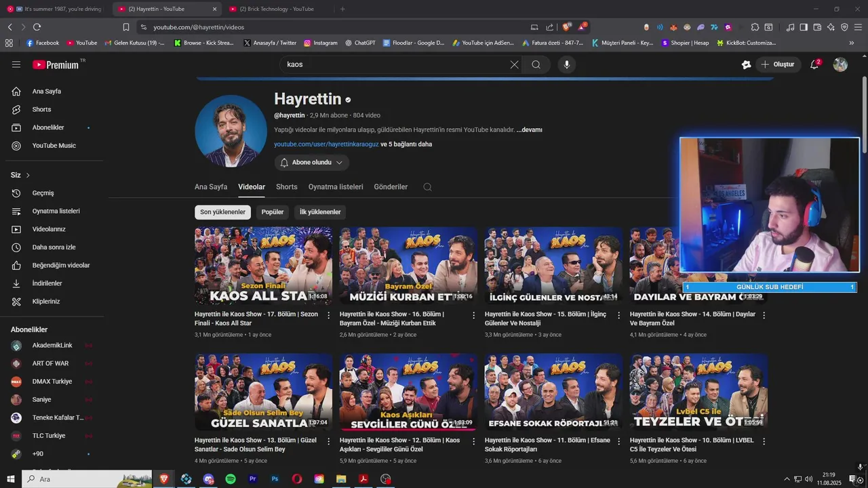This screenshot has height=488, width=868.
Task: Open the Brave wallet icon
Action: [817, 27]
